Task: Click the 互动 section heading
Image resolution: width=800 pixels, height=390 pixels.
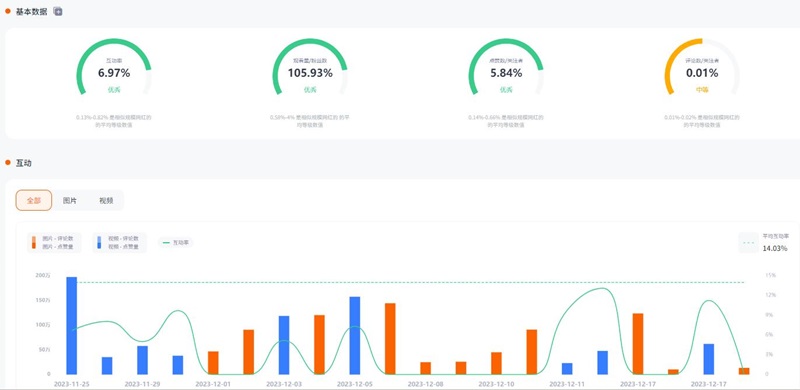Action: coord(23,163)
